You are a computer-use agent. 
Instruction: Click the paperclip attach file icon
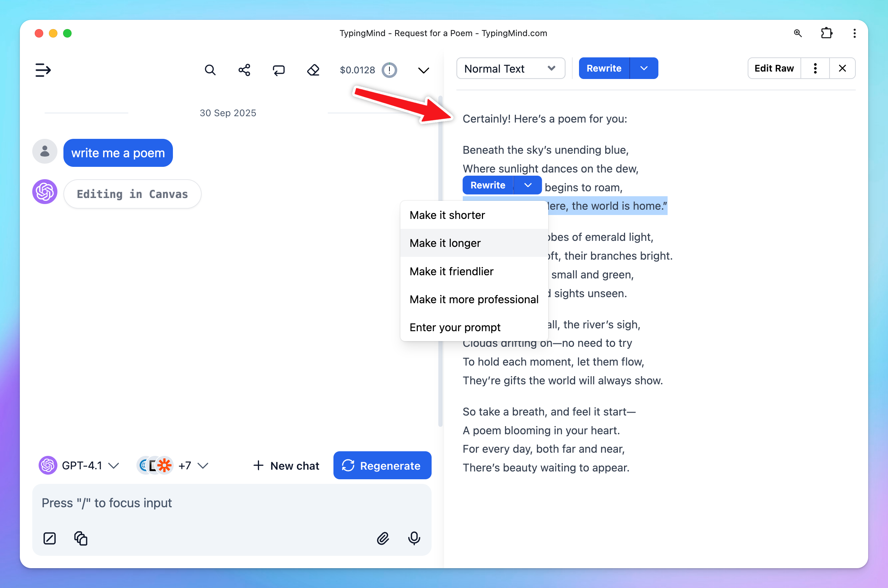click(383, 538)
